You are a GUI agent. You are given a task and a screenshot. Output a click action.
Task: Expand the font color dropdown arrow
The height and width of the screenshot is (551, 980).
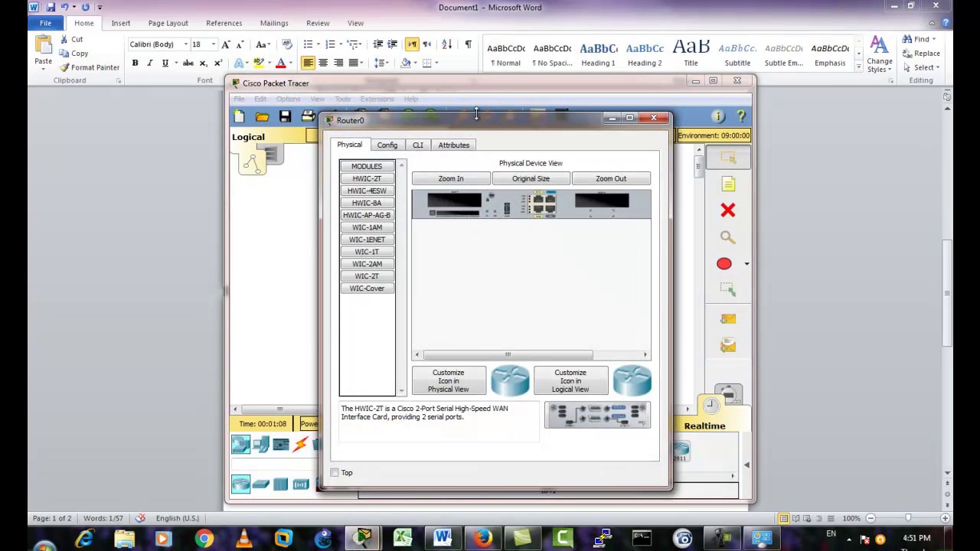291,63
